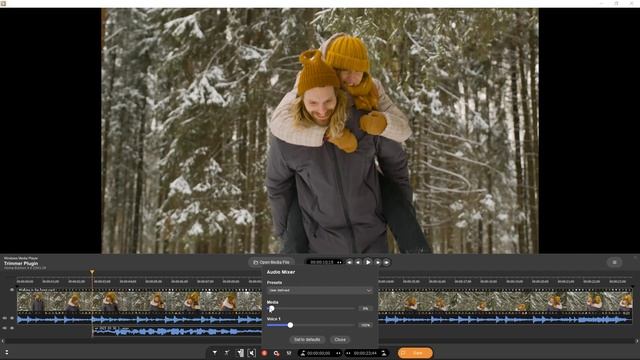Viewport: 640px width, 360px height.
Task: Click the highlighted scissors icon in the bottom toolbar
Action: click(x=252, y=353)
